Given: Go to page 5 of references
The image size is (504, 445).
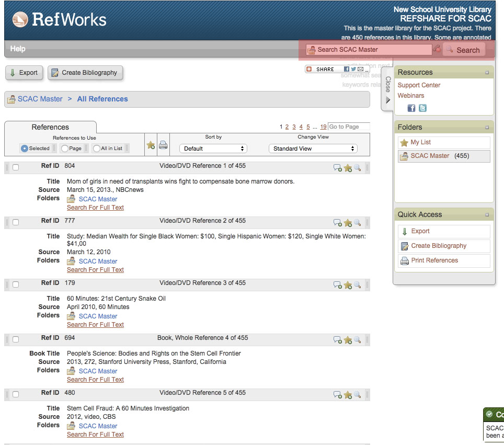Looking at the screenshot, I should click(308, 127).
